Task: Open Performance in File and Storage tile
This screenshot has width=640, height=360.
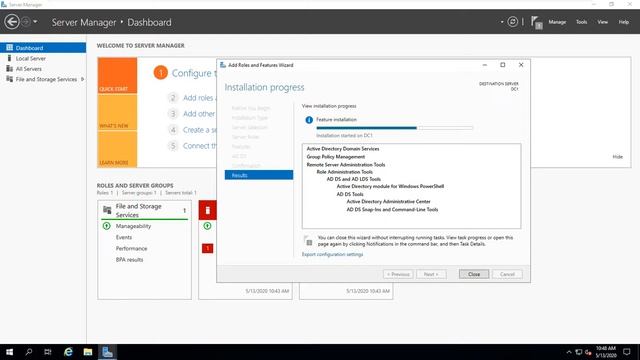Action: [x=131, y=248]
